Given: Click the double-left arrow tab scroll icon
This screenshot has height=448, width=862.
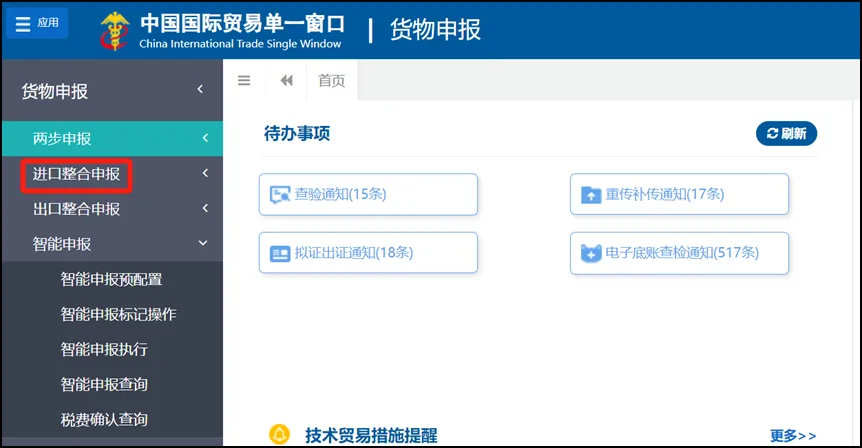Looking at the screenshot, I should pos(286,81).
